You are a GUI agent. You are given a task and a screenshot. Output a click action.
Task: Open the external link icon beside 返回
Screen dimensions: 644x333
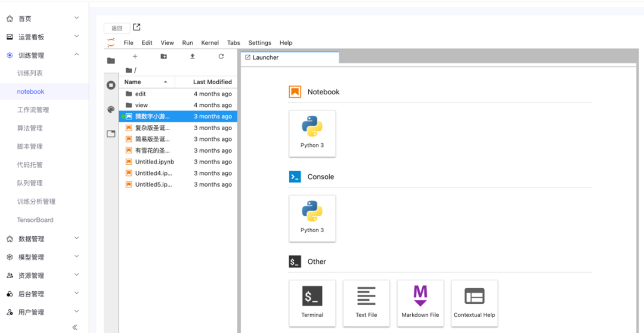(x=137, y=27)
